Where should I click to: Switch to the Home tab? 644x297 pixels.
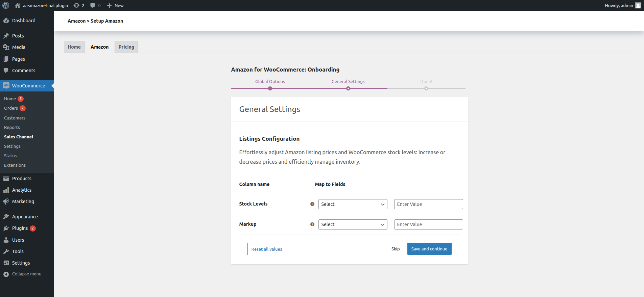(74, 47)
